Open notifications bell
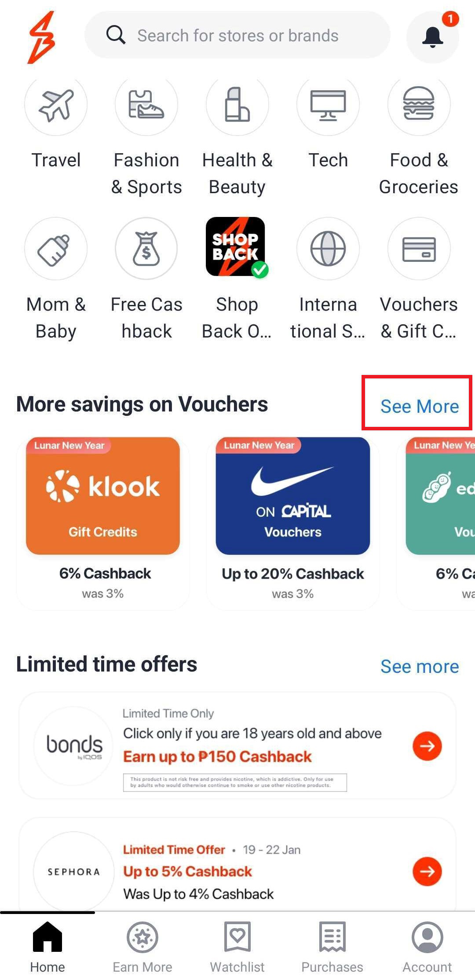 click(433, 37)
